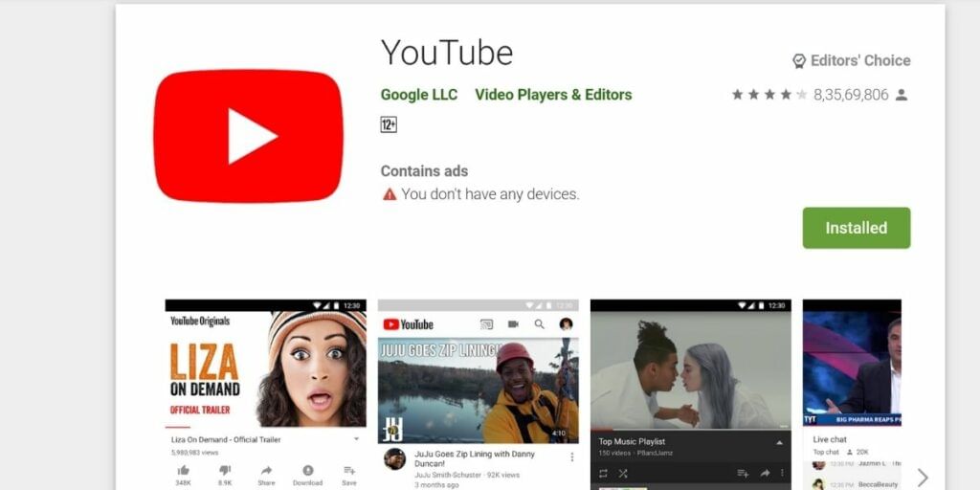
Task: Click the playlist shuffle icon
Action: coord(623,473)
